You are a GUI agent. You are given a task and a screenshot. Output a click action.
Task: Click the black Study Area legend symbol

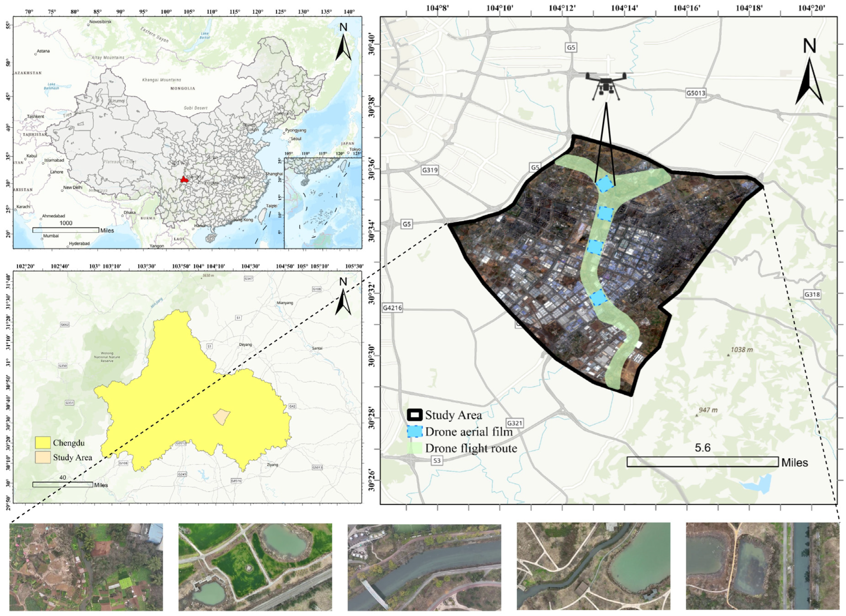[x=414, y=415]
